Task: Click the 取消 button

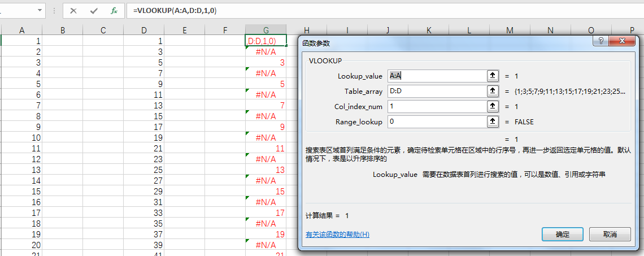Action: click(x=610, y=234)
